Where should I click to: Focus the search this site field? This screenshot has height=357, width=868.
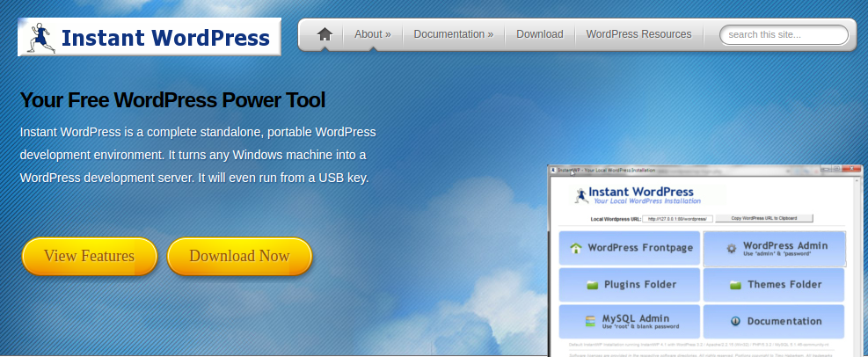(x=784, y=35)
